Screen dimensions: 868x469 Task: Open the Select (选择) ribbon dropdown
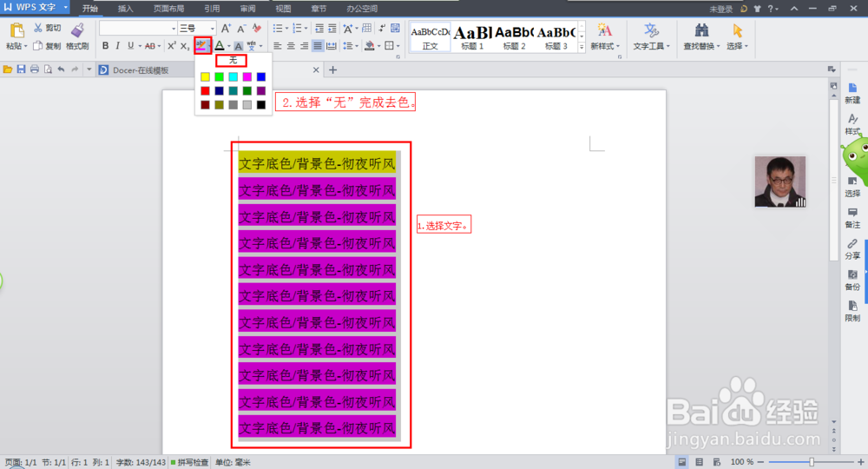point(737,36)
